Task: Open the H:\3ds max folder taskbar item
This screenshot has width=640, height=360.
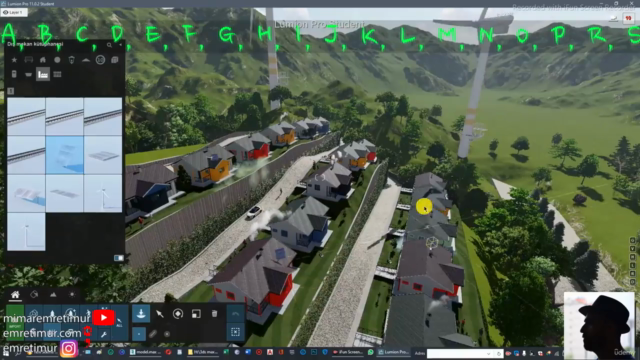Action: (x=204, y=352)
